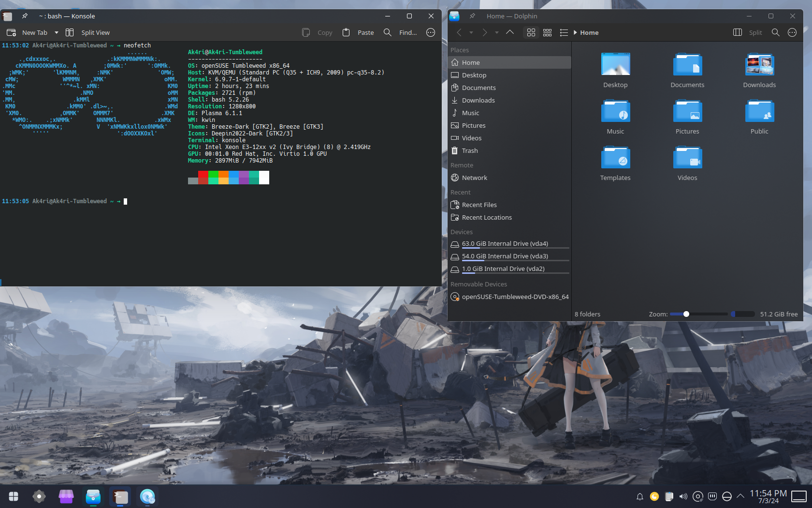The width and height of the screenshot is (812, 508).
Task: Open System Settings from taskbar
Action: click(39, 496)
